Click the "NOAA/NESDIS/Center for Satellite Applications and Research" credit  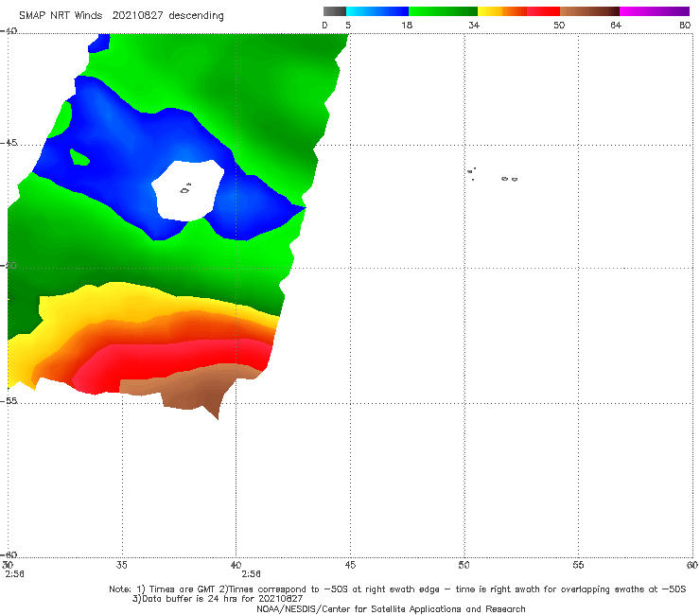(391, 609)
